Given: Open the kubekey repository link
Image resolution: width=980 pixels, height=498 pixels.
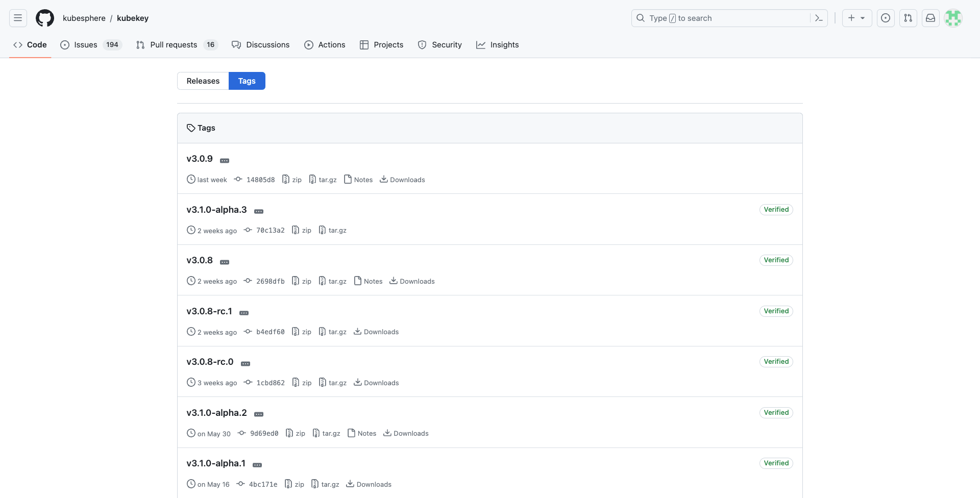Looking at the screenshot, I should [x=133, y=18].
